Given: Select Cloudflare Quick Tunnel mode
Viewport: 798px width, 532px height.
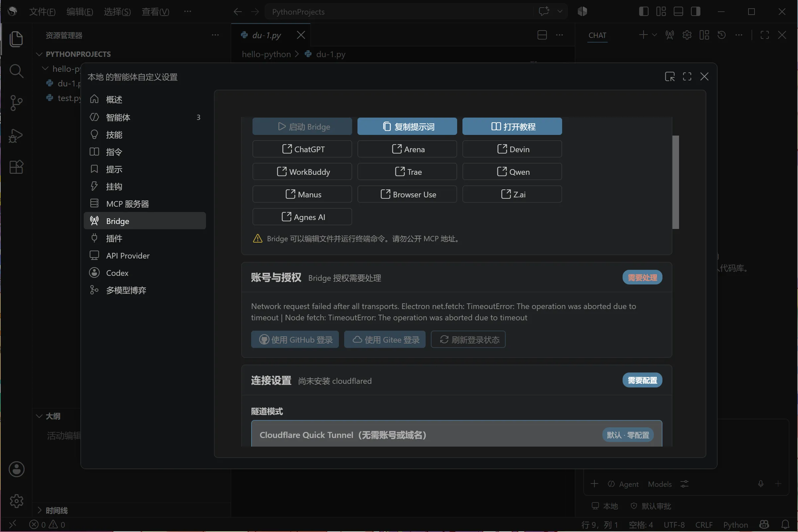Looking at the screenshot, I should coord(456,434).
